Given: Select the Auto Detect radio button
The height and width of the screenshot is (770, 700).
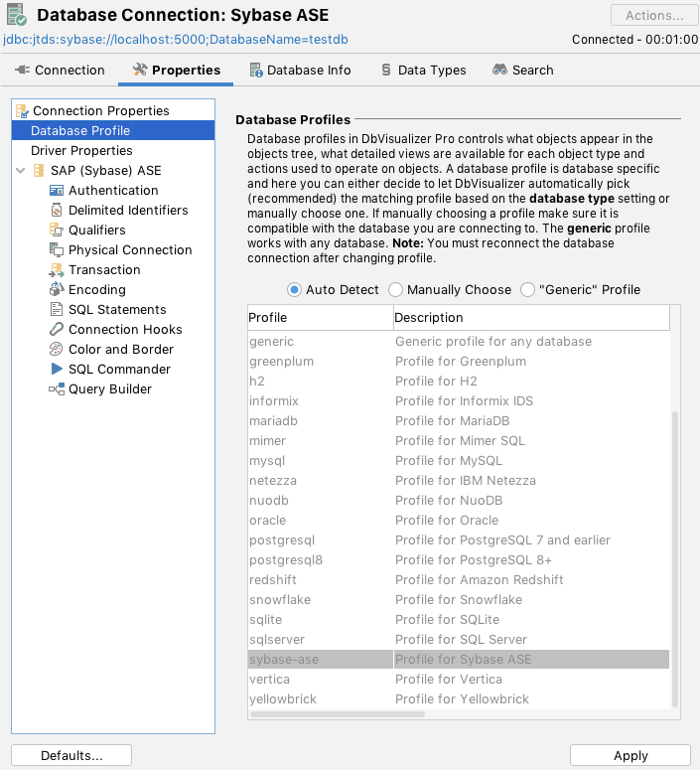Looking at the screenshot, I should [x=294, y=289].
